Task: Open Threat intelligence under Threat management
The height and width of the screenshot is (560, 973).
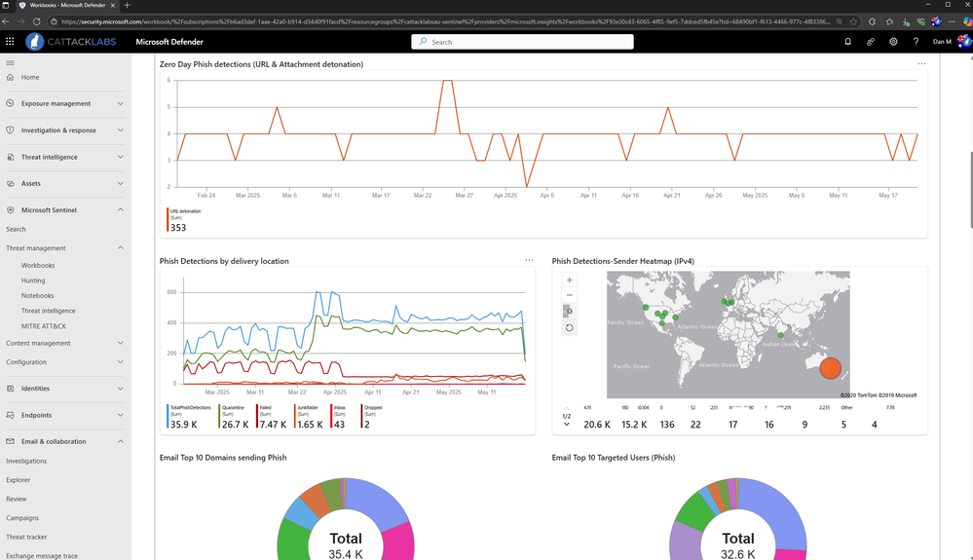Action: pos(49,311)
